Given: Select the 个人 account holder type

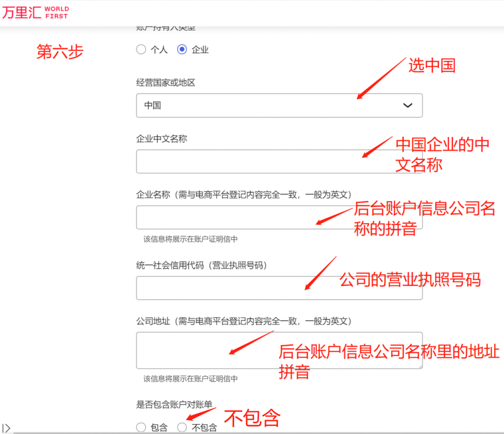Looking at the screenshot, I should pyautogui.click(x=141, y=49).
